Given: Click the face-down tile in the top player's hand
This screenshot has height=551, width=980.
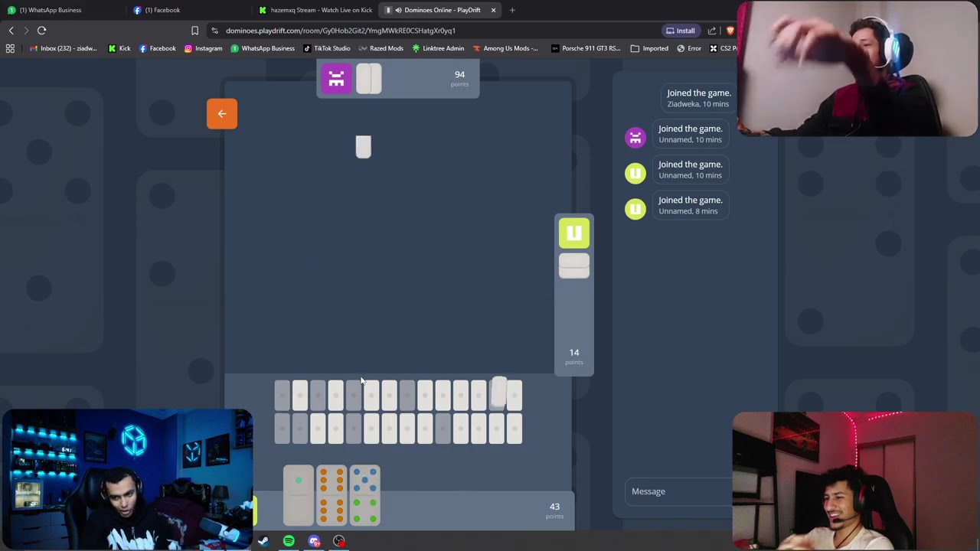Looking at the screenshot, I should pyautogui.click(x=369, y=79).
